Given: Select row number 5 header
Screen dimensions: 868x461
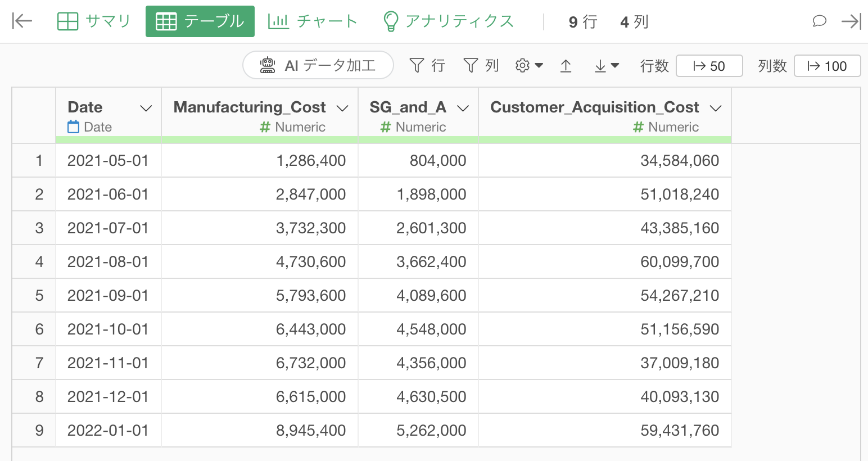Looking at the screenshot, I should pos(34,296).
